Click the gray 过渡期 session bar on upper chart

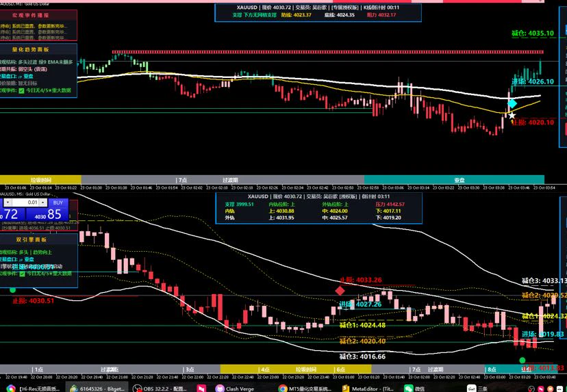click(x=223, y=179)
